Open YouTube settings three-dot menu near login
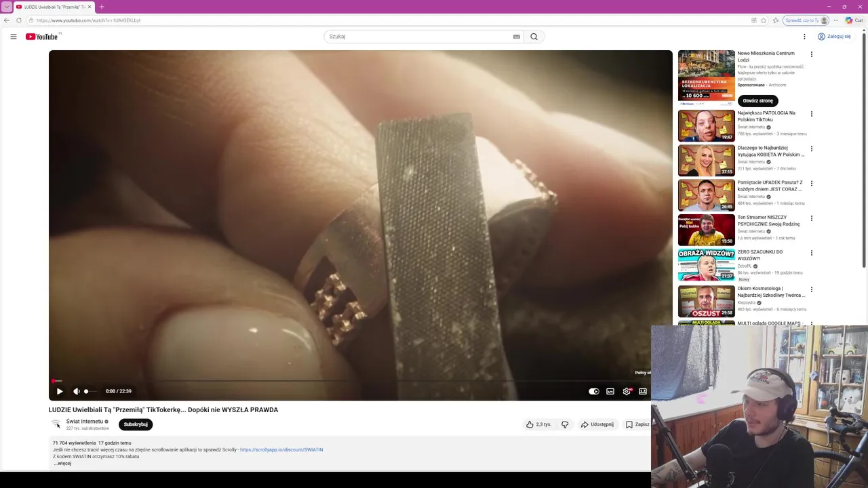 (804, 37)
